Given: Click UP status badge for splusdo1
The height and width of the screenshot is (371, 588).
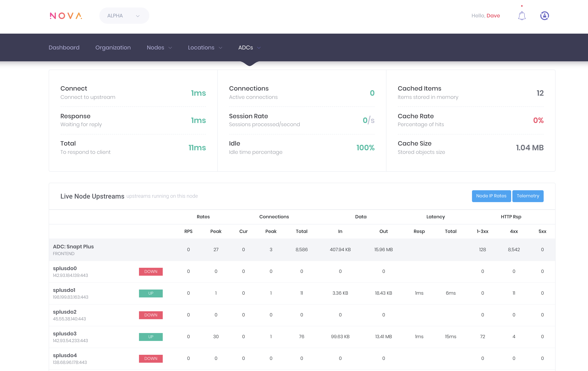Looking at the screenshot, I should [151, 293].
